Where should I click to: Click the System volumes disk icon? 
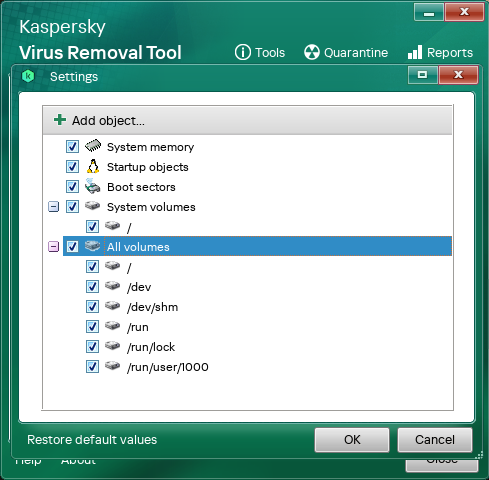coord(93,206)
